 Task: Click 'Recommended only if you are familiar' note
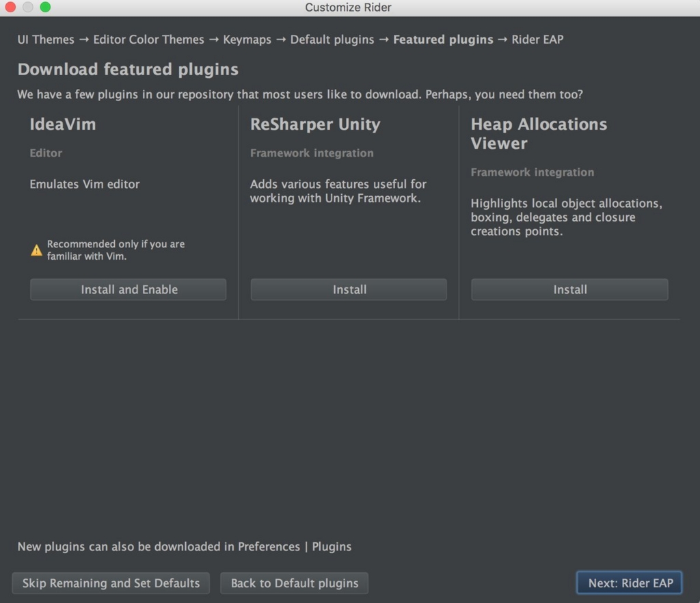pos(116,250)
